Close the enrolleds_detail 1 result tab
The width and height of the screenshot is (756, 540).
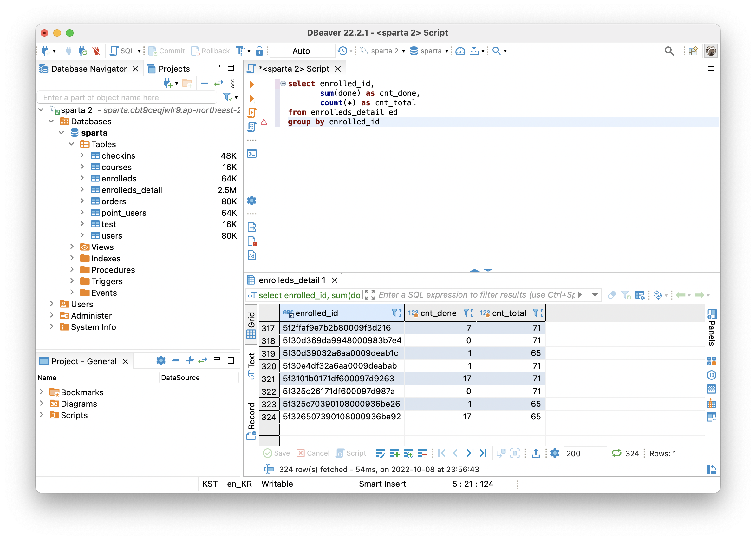[335, 280]
